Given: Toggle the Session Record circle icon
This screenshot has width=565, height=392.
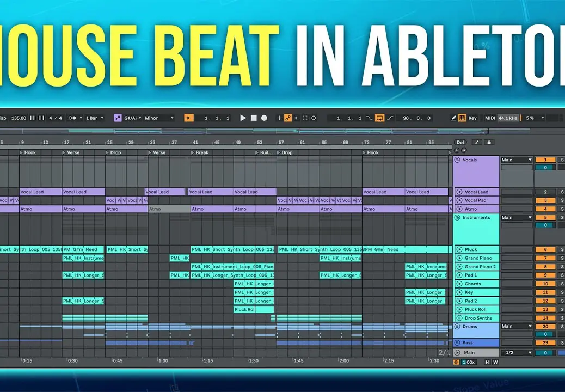Looking at the screenshot, I should [x=314, y=118].
